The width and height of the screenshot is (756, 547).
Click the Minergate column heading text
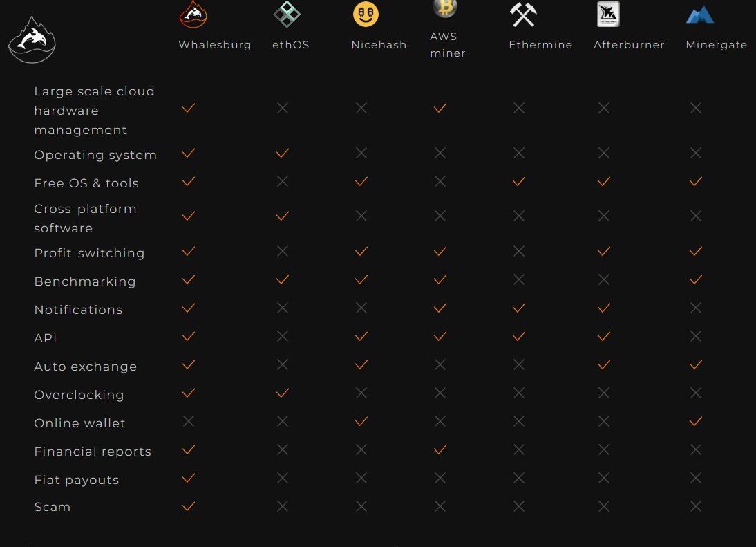pyautogui.click(x=717, y=46)
